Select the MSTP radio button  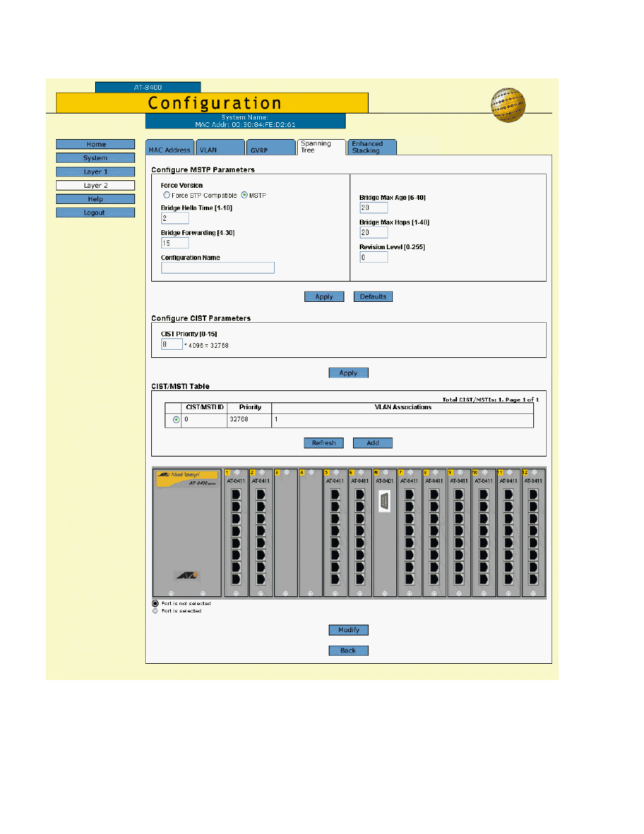[x=244, y=195]
